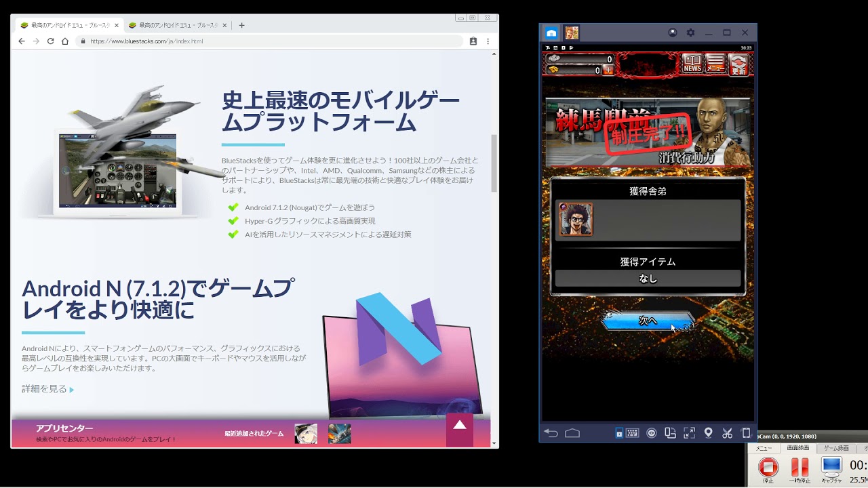Image resolution: width=868 pixels, height=488 pixels.
Task: Reload the page in Chrome
Action: [x=50, y=41]
